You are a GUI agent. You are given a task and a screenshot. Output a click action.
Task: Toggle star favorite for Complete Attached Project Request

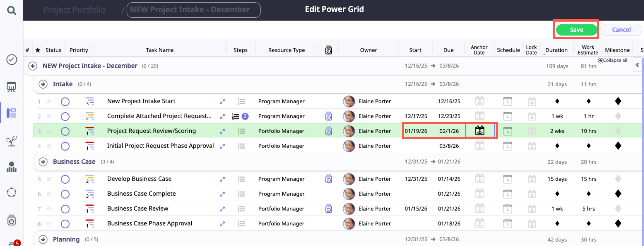[49, 117]
